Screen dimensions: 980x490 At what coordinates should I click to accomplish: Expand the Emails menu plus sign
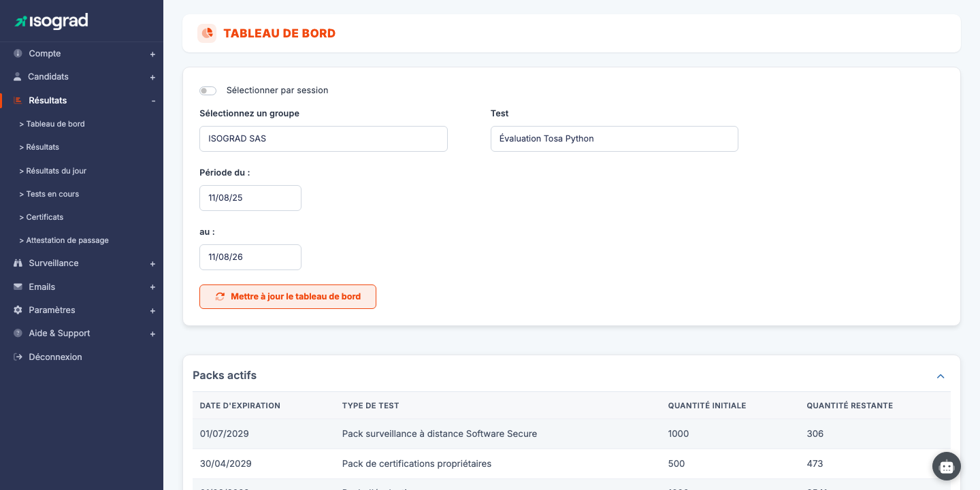point(152,287)
